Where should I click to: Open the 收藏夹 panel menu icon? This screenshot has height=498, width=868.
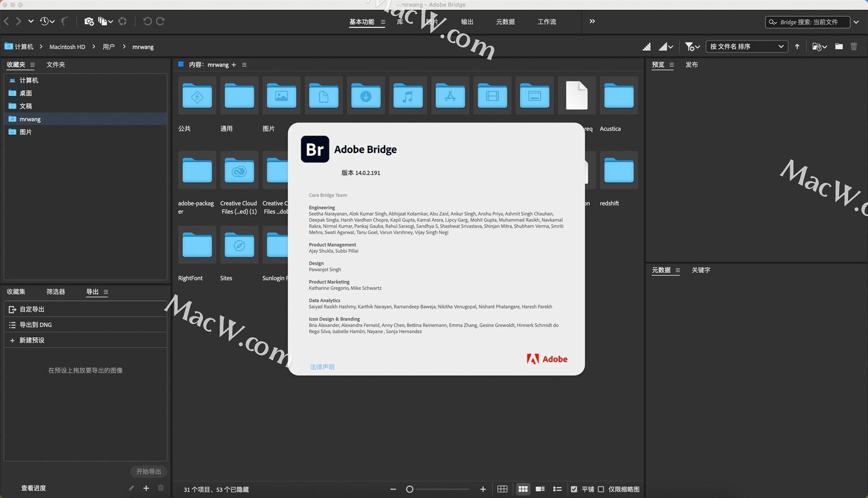coord(32,65)
